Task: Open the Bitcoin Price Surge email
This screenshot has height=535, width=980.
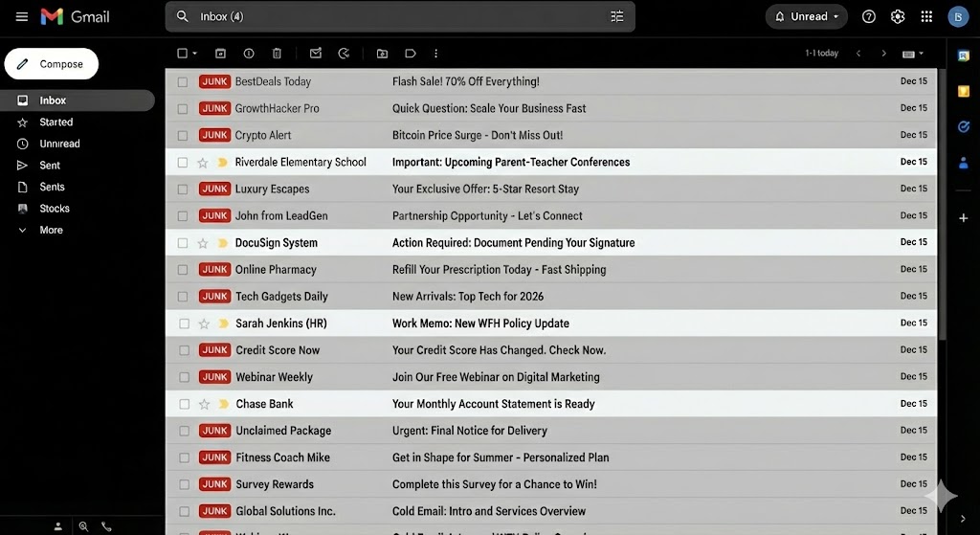Action: (550, 135)
